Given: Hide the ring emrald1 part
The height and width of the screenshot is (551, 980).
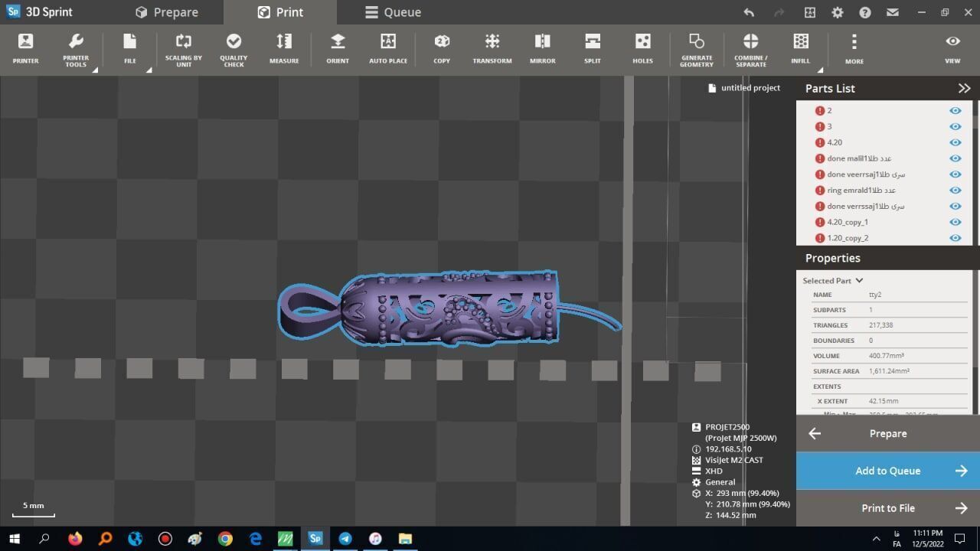Looking at the screenshot, I should coord(955,190).
